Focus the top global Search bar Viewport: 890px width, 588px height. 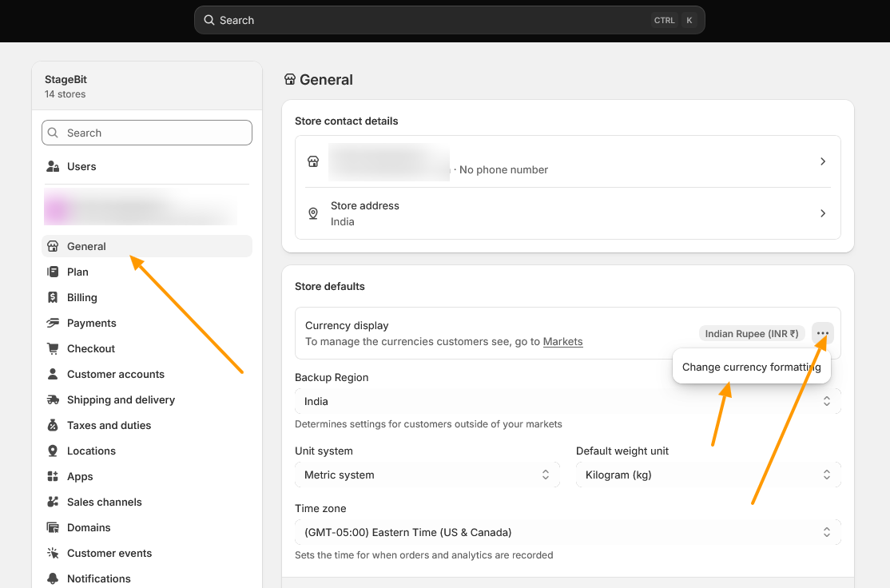(450, 21)
